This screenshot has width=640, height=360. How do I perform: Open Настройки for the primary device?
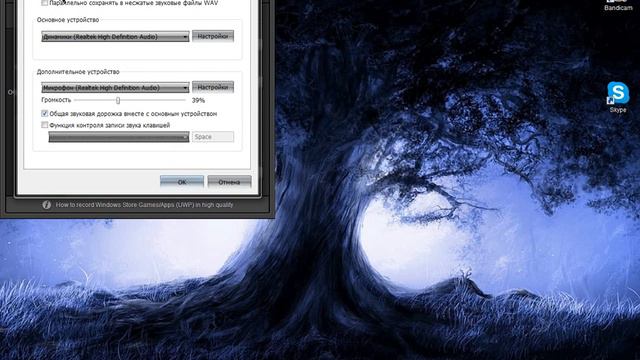[213, 36]
